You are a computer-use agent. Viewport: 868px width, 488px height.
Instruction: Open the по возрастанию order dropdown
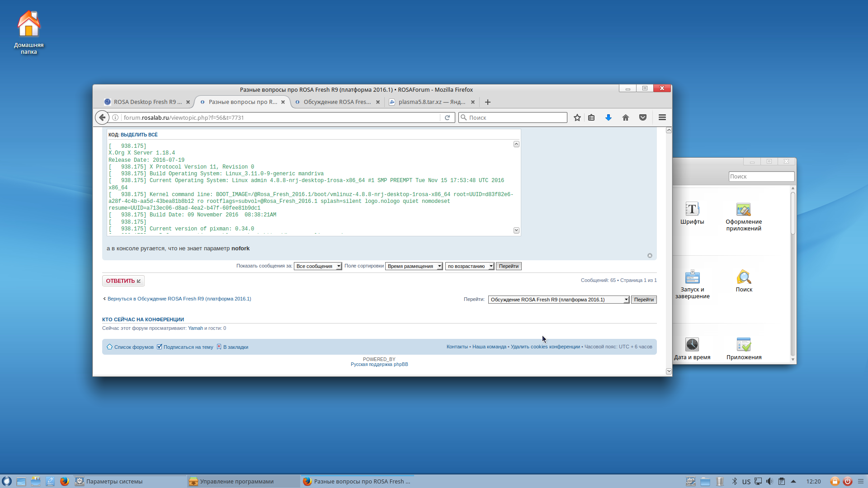pyautogui.click(x=469, y=266)
